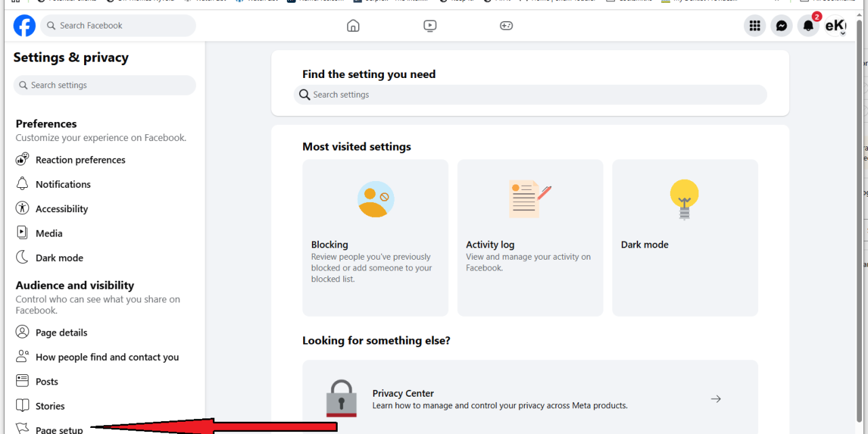Open the Notifications bell with badge
Viewport: 868px width, 434px height.
coord(808,25)
